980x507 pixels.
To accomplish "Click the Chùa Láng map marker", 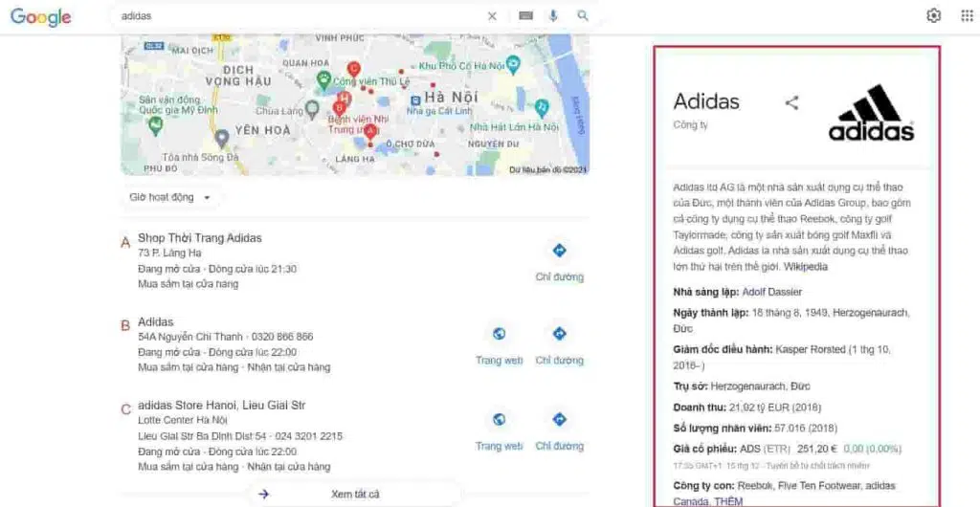I will click(312, 110).
